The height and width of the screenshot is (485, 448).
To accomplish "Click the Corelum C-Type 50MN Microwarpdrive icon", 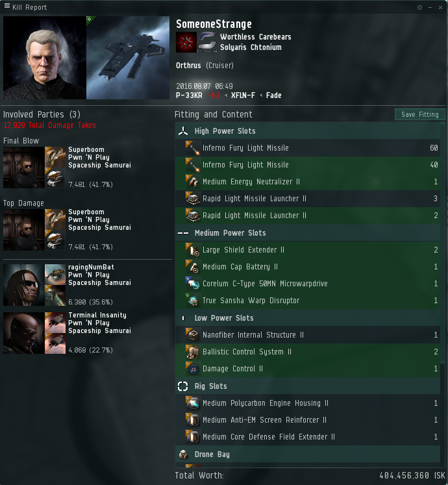I will (193, 284).
